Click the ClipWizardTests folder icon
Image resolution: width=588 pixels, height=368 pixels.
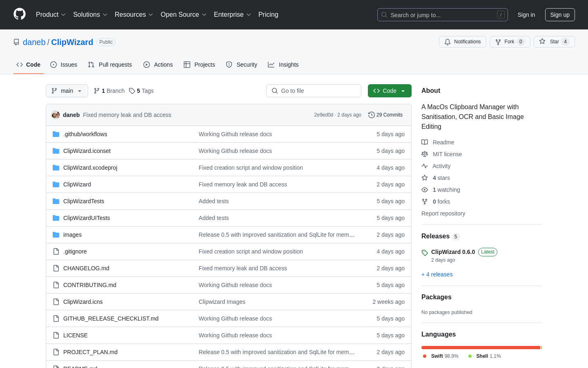click(56, 201)
